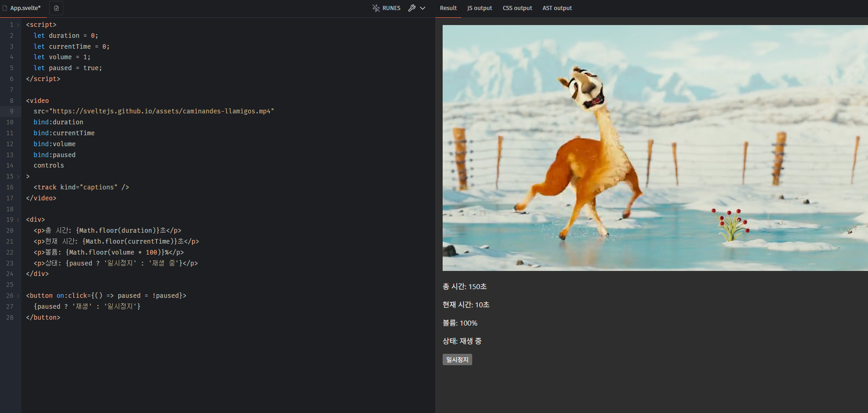Fold the button block at line 26
This screenshot has height=413, width=868.
(x=18, y=296)
